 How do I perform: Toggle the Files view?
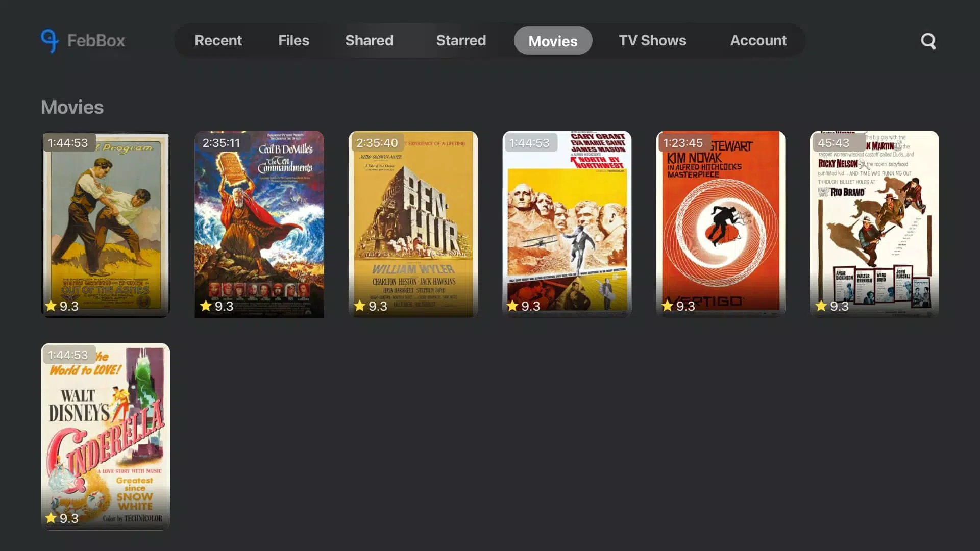pyautogui.click(x=293, y=40)
